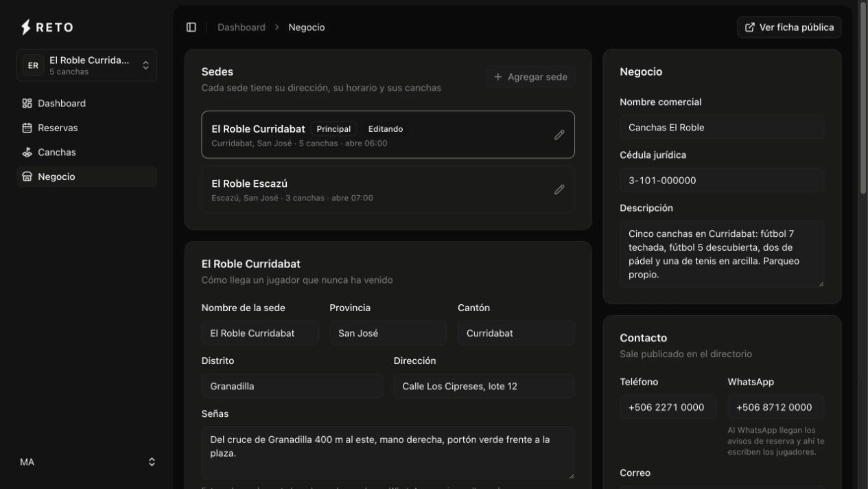Image resolution: width=868 pixels, height=489 pixels.
Task: Select Negocio in the sidebar
Action: pyautogui.click(x=86, y=177)
